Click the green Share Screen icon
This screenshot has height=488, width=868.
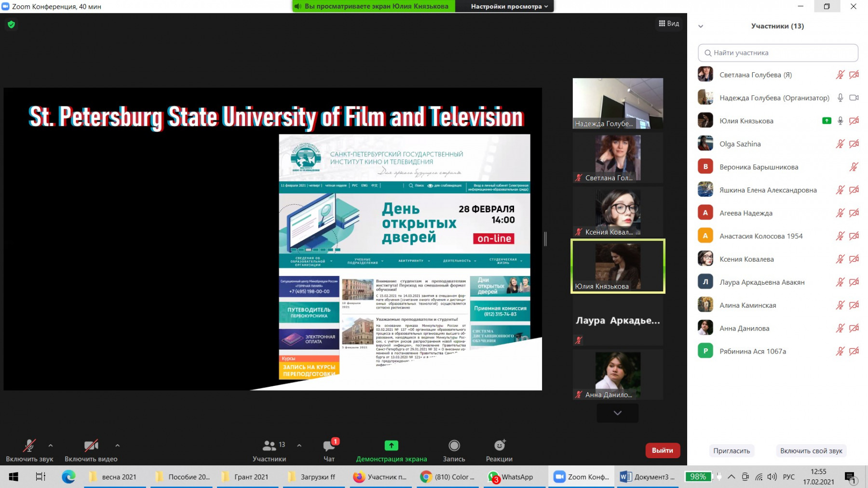[x=391, y=446]
